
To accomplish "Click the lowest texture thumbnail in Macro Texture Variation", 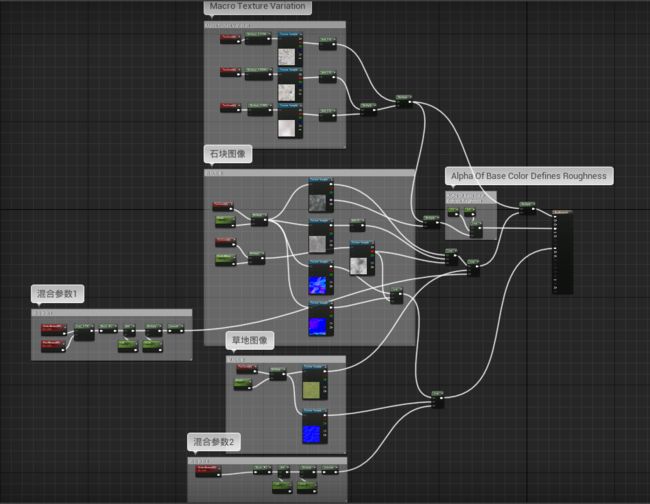I will pyautogui.click(x=286, y=128).
